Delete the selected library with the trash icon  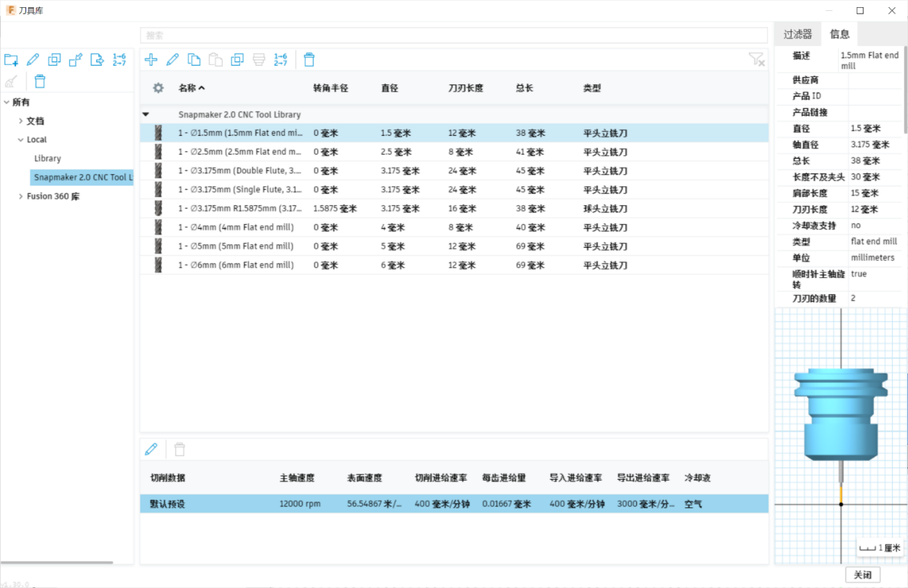click(x=40, y=82)
